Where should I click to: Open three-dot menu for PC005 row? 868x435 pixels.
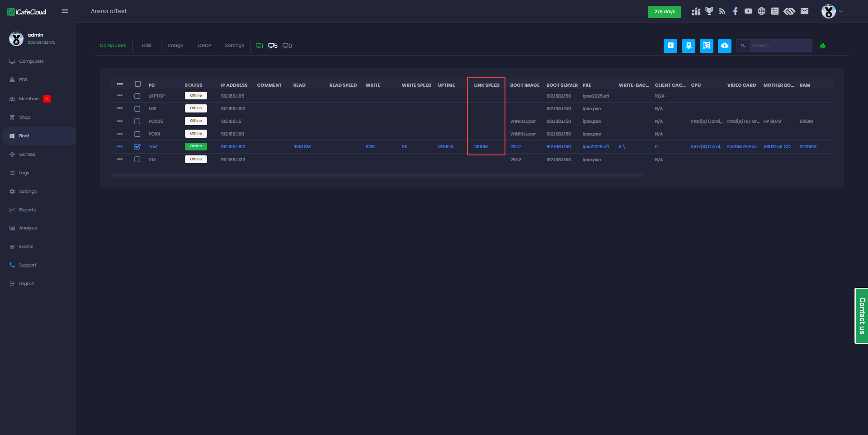(120, 121)
